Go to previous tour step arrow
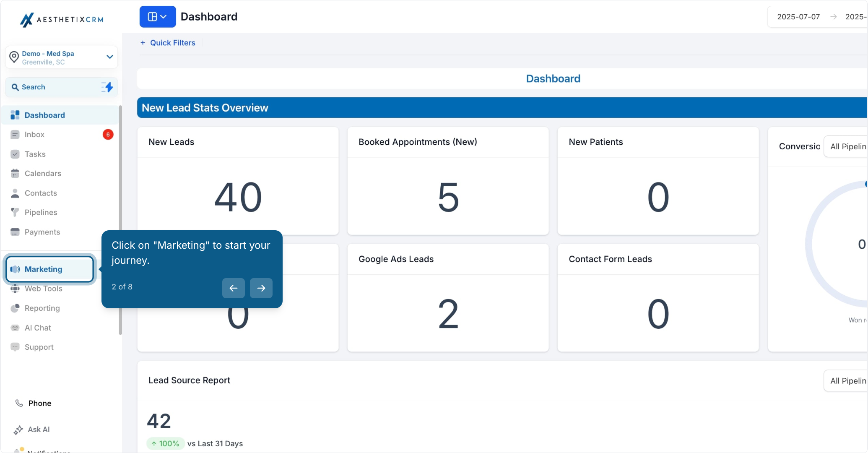868x453 pixels. (x=234, y=288)
